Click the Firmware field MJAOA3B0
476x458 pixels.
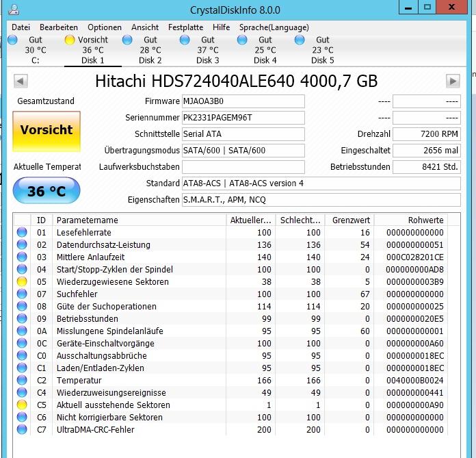point(243,101)
